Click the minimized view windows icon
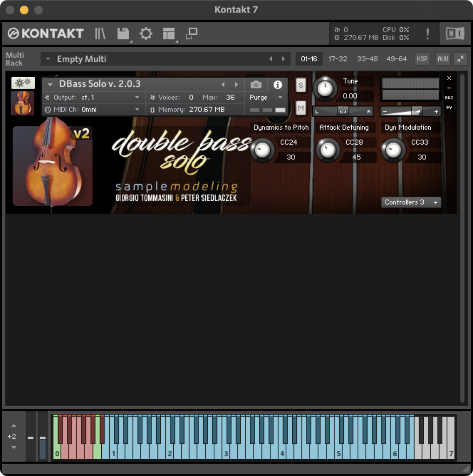Viewport: 473px width, 476px height. pos(192,33)
